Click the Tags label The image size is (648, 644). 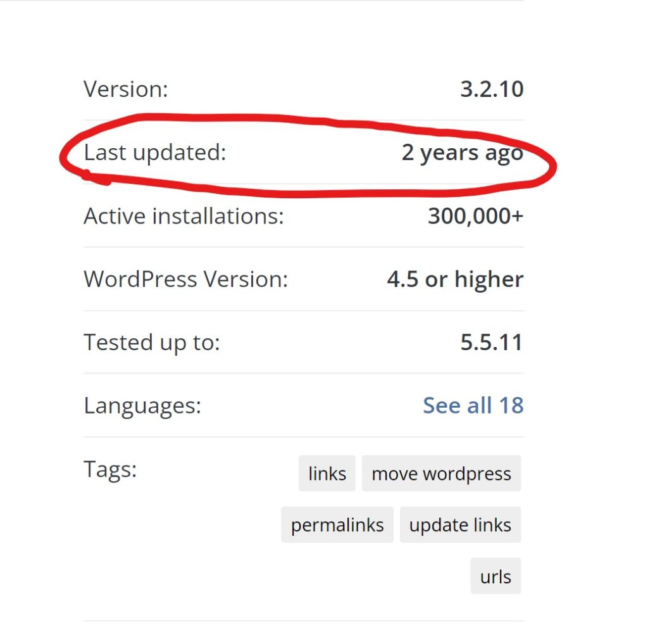(110, 470)
